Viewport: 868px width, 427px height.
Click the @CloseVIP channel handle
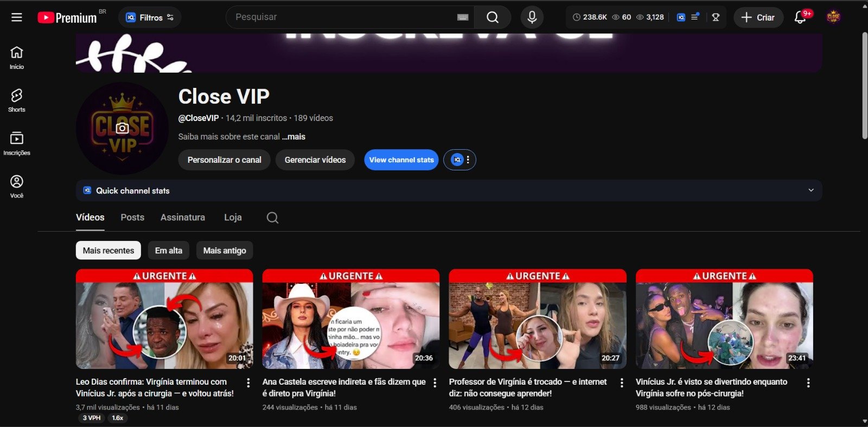click(199, 118)
